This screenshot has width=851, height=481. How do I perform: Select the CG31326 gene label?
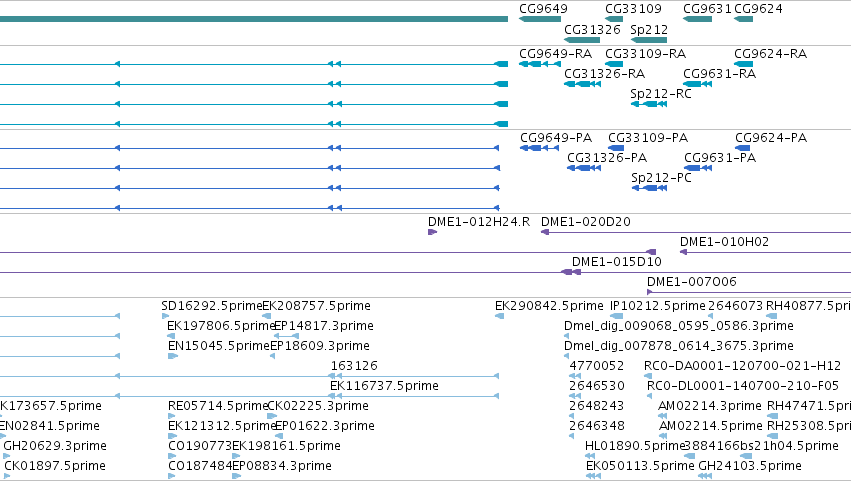(x=592, y=29)
